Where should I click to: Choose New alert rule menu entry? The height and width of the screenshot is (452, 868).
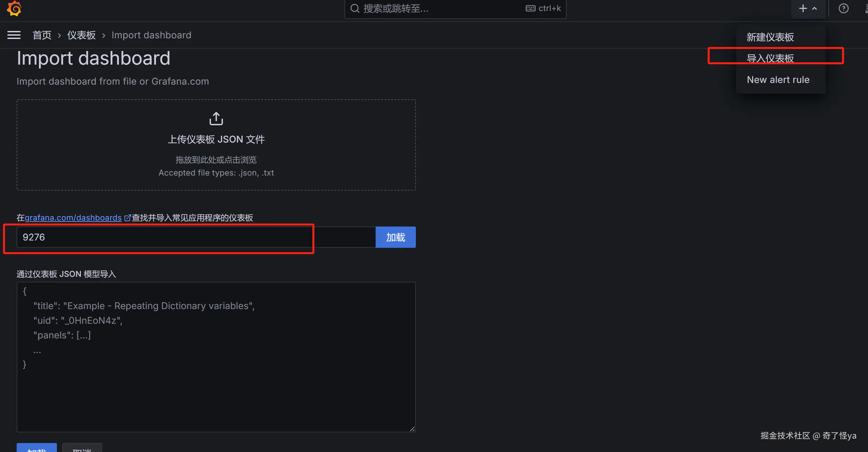coord(778,80)
